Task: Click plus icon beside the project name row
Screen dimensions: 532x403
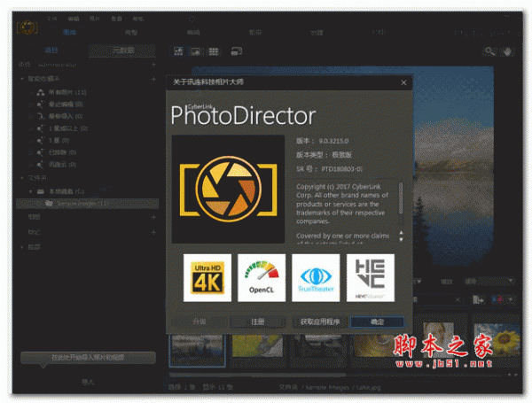Action: click(153, 65)
